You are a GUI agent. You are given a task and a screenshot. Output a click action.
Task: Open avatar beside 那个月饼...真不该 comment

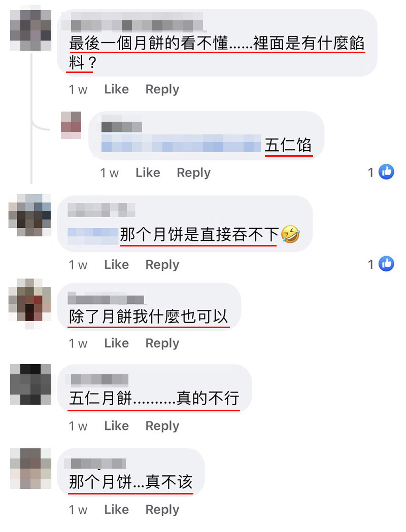click(30, 468)
